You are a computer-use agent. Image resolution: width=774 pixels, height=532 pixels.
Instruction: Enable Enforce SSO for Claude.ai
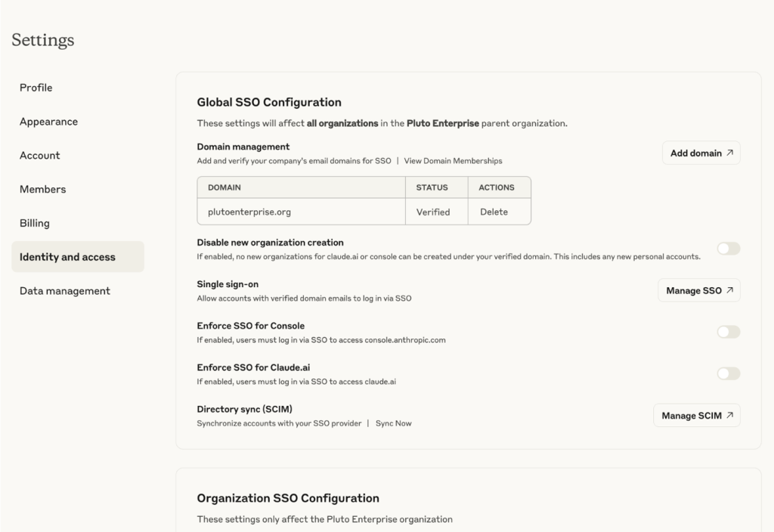[728, 373]
